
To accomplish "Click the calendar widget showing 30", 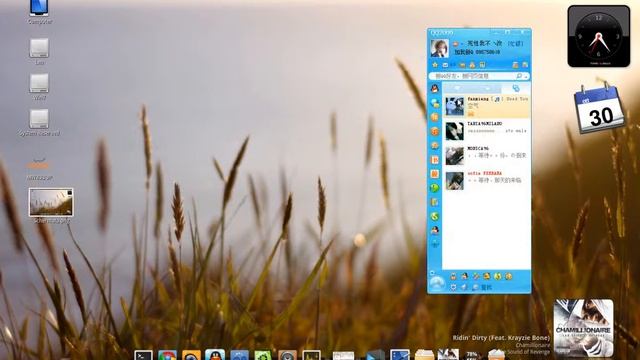I will 599,109.
